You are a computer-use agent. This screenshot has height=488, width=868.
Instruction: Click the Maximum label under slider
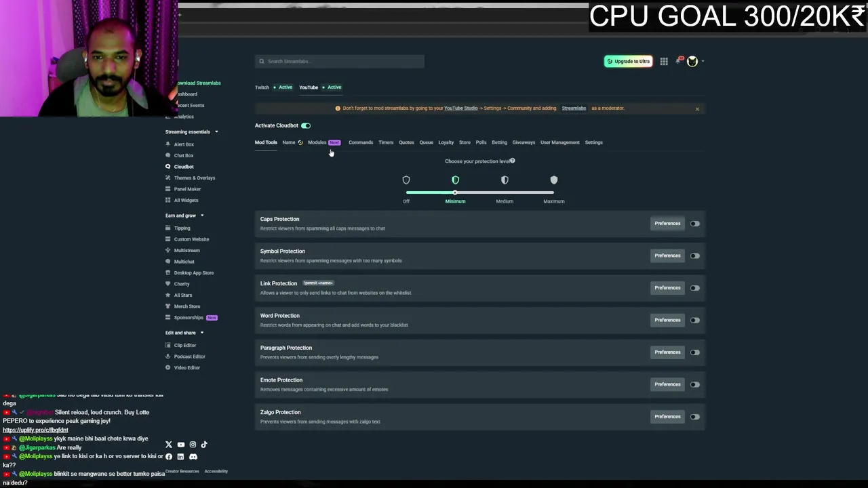click(x=554, y=201)
